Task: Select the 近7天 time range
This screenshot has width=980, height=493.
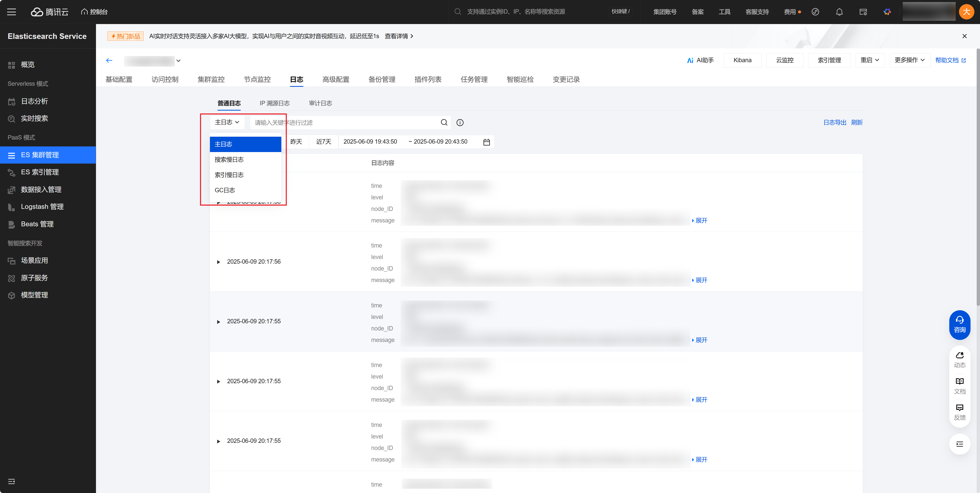Action: point(323,142)
